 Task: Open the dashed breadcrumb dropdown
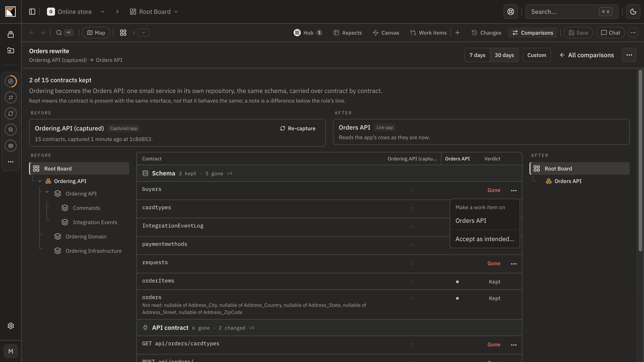(143, 33)
